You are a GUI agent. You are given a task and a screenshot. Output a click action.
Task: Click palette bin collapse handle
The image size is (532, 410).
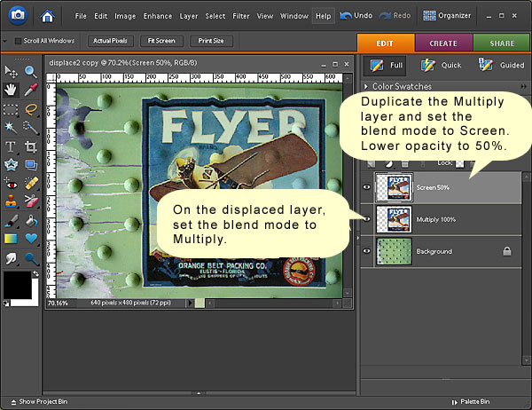pyautogui.click(x=358, y=238)
